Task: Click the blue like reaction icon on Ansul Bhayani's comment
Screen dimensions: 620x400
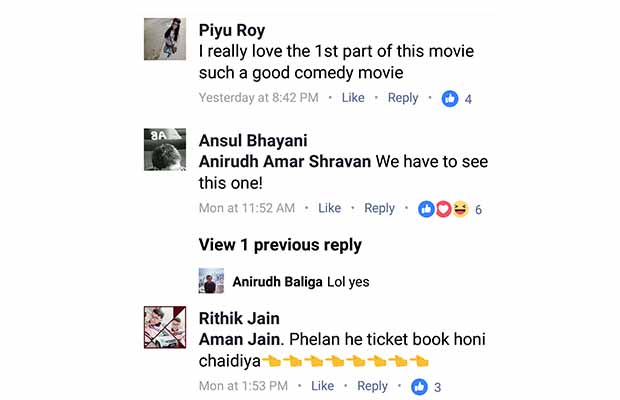Action: click(x=426, y=209)
